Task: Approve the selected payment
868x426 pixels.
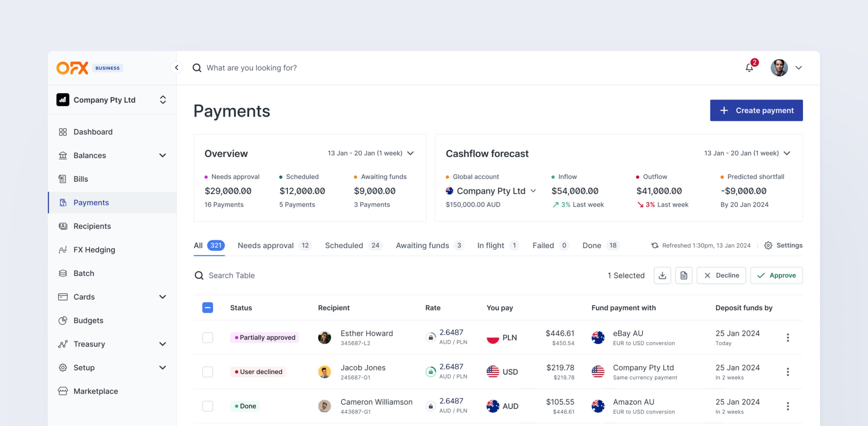Action: (x=776, y=276)
